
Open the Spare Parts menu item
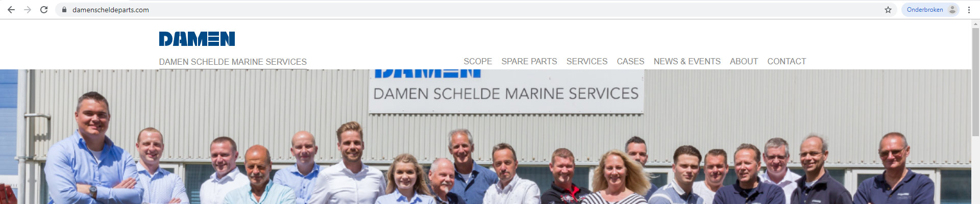[529, 61]
